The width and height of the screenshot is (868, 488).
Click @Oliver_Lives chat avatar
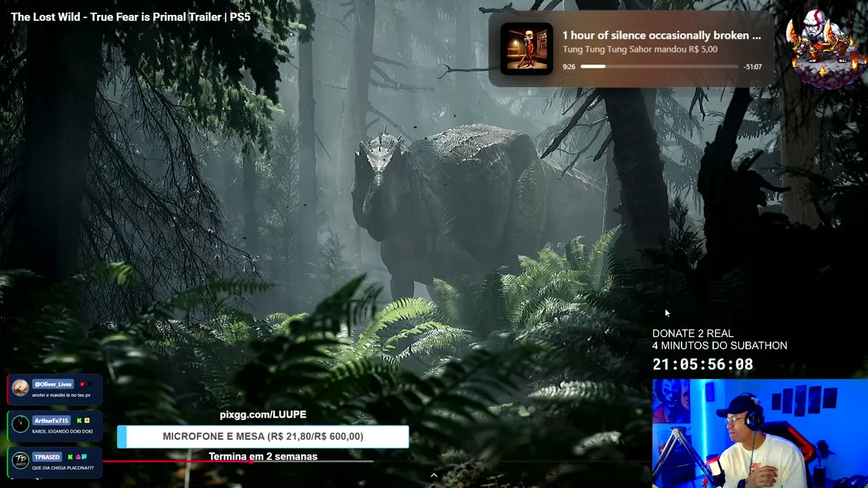20,388
